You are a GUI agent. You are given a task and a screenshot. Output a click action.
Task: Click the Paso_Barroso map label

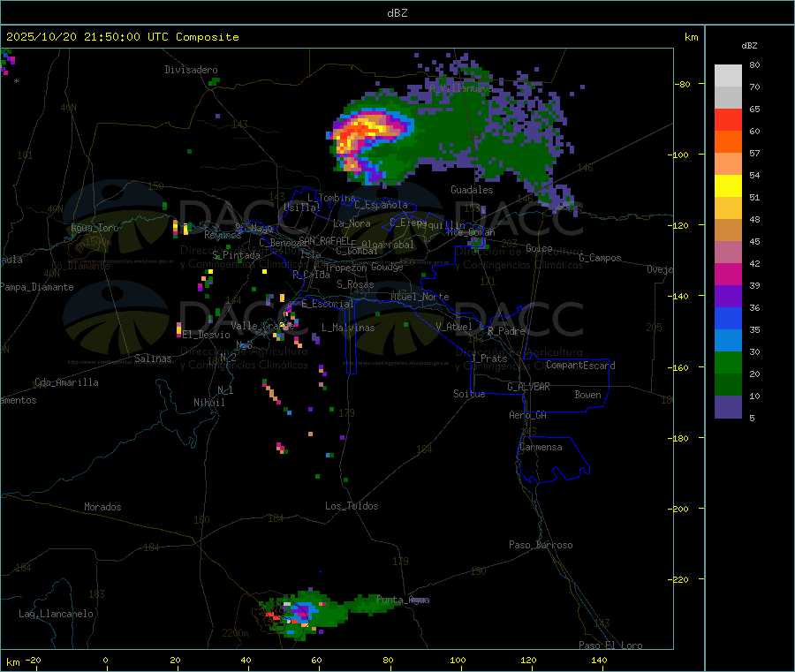pyautogui.click(x=541, y=545)
